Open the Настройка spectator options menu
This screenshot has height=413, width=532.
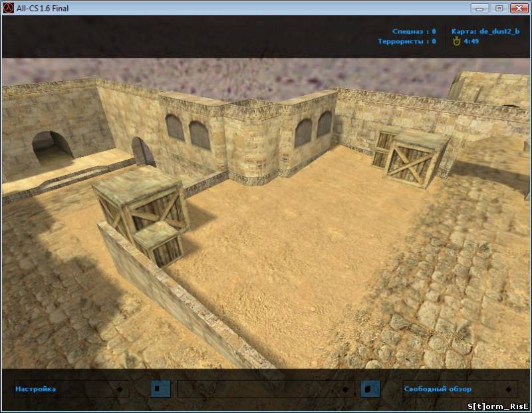[71, 389]
